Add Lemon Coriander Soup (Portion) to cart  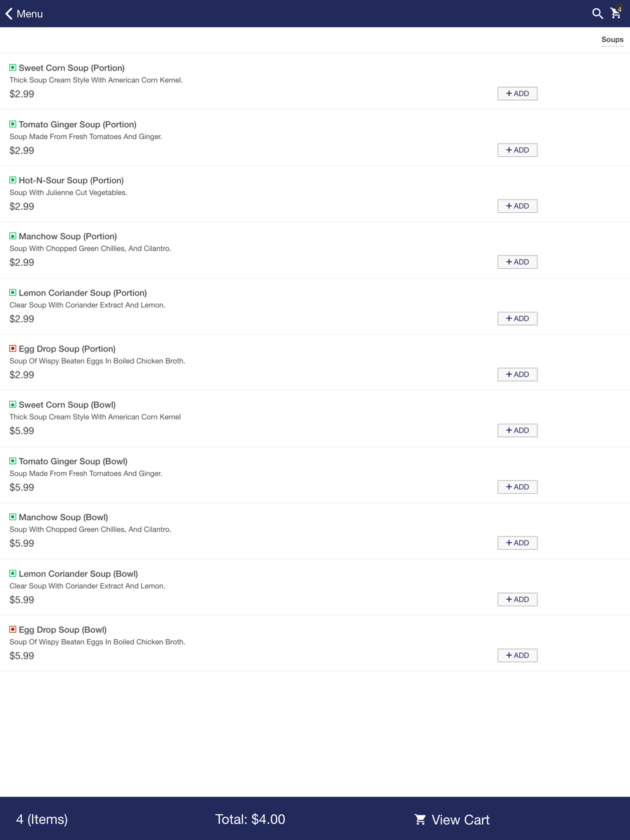(517, 319)
